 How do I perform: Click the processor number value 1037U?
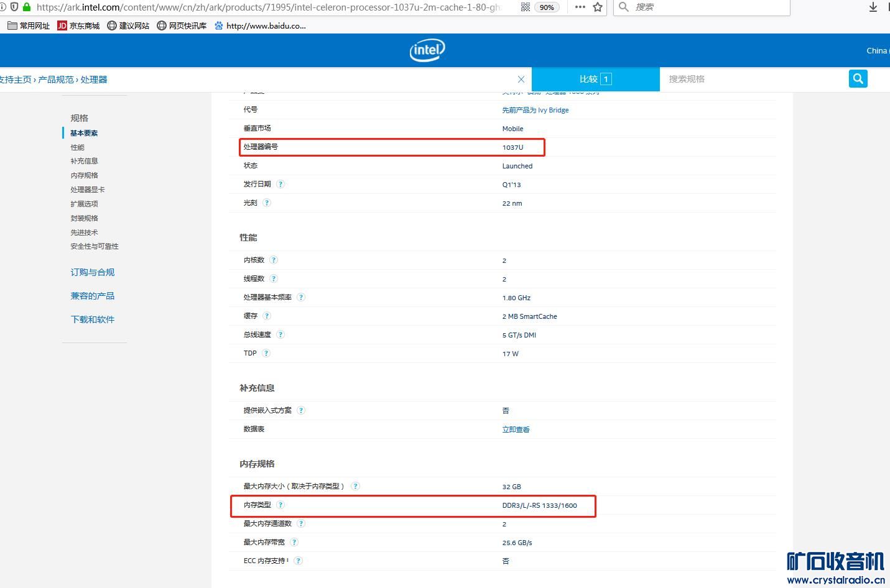coord(512,147)
